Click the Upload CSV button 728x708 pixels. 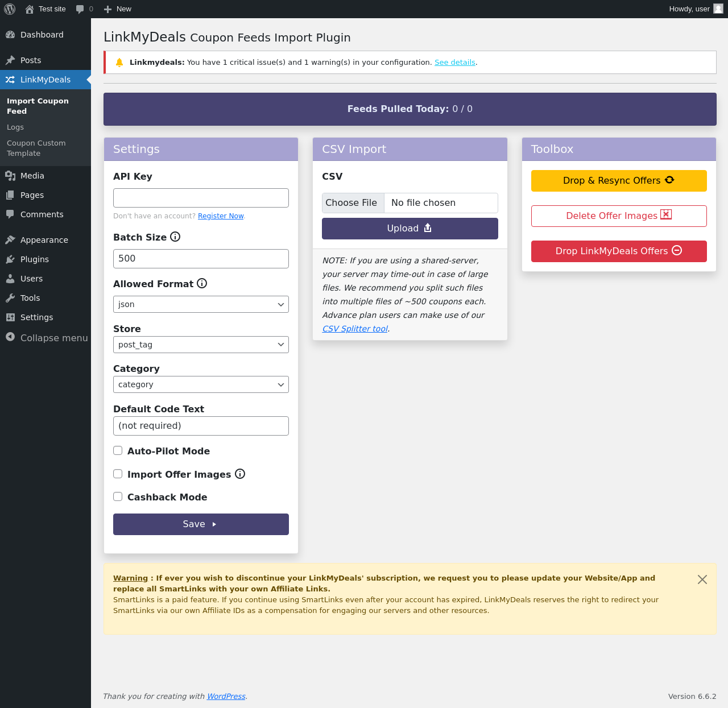point(409,229)
